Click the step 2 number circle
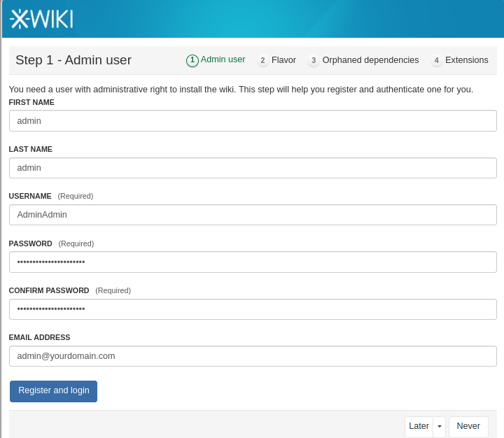504x438 pixels. pyautogui.click(x=263, y=61)
